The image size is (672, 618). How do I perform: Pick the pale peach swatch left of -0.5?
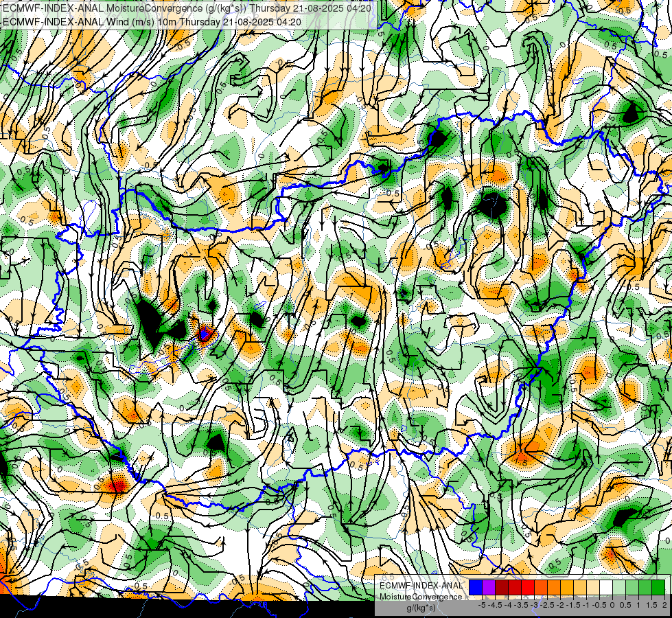pos(593,588)
